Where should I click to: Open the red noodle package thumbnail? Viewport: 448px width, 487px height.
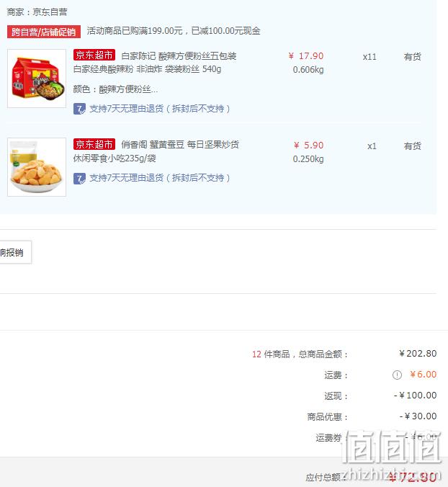coord(37,79)
